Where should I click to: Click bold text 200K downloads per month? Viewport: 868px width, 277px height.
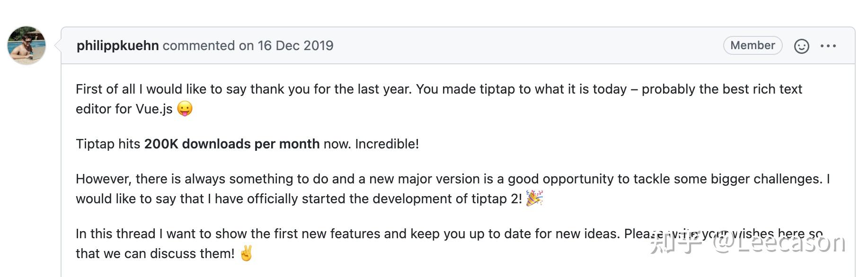click(232, 144)
